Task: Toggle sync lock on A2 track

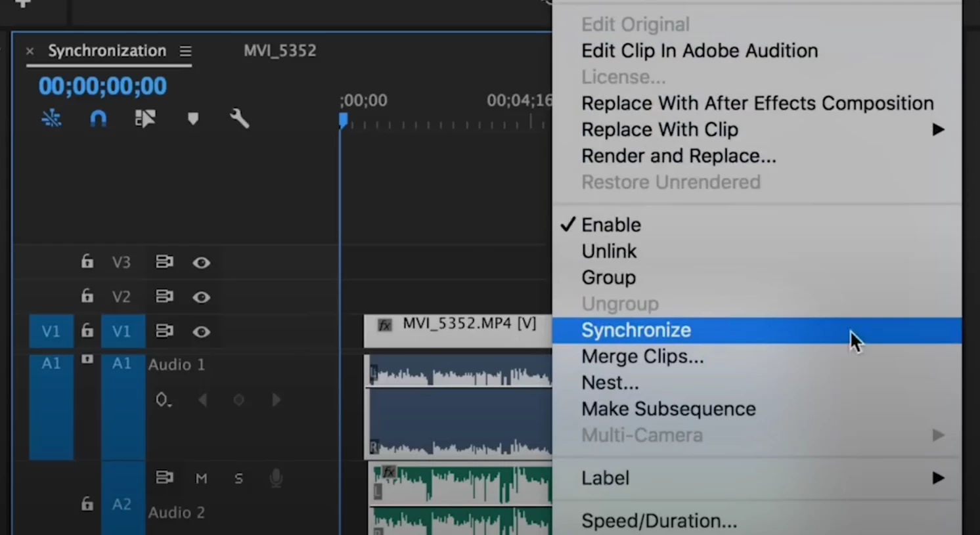Action: coord(164,477)
